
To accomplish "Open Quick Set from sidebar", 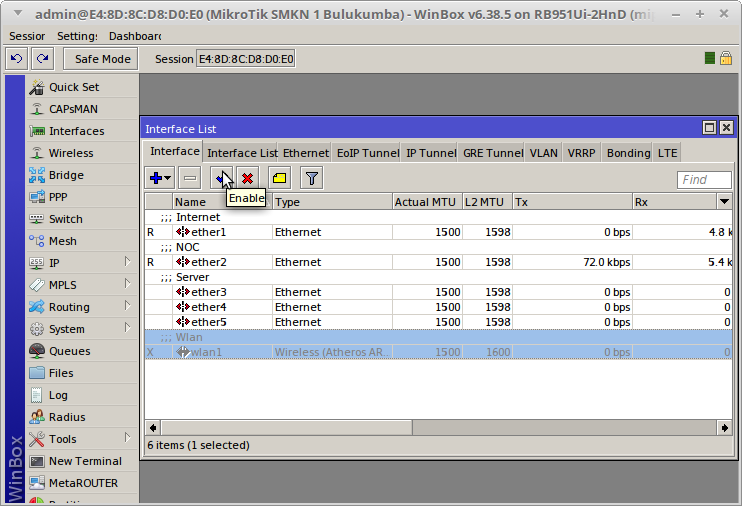I will [82, 87].
